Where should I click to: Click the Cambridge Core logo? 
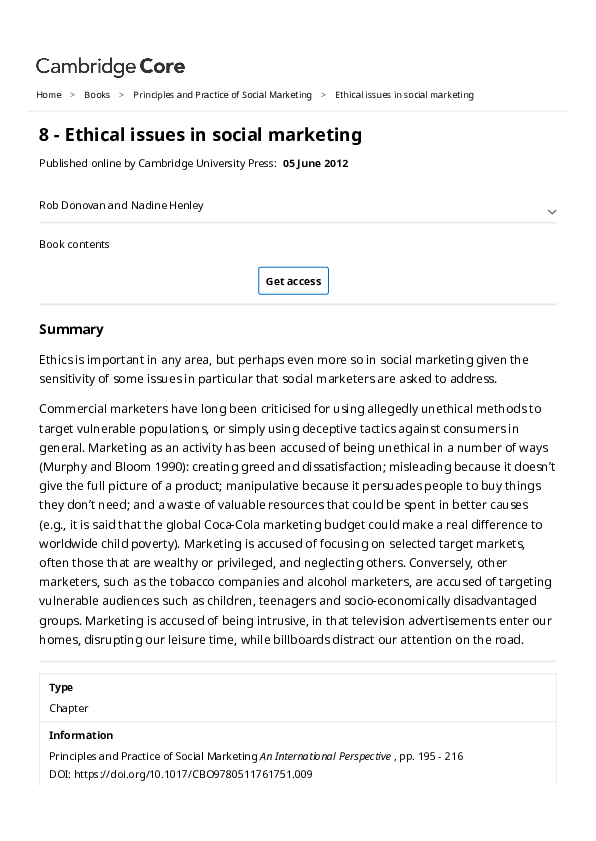110,66
